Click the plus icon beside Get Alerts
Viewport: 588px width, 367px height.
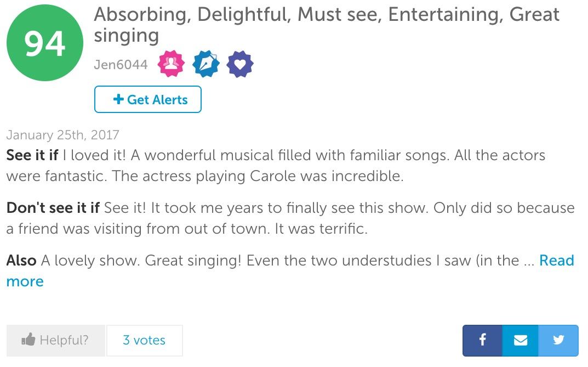tap(118, 99)
